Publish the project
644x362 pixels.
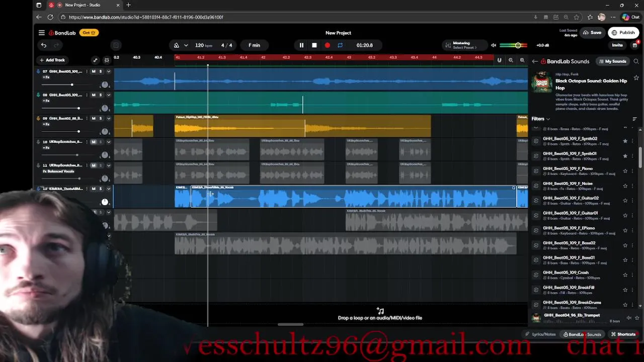click(x=623, y=33)
